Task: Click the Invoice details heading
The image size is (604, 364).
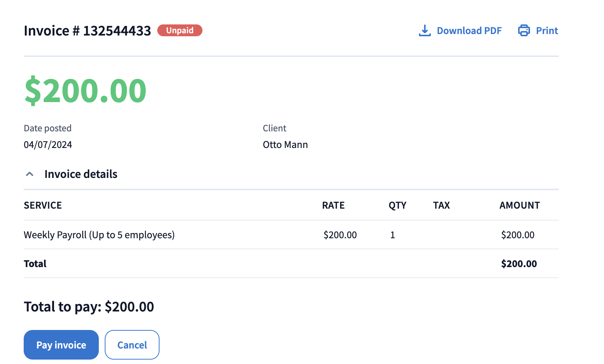Action: (x=81, y=174)
